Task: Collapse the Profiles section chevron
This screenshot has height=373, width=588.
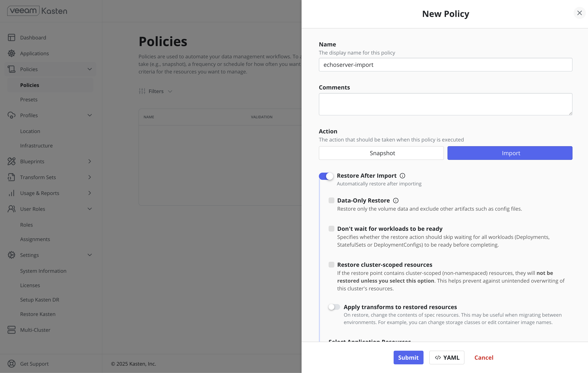Action: pyautogui.click(x=90, y=115)
